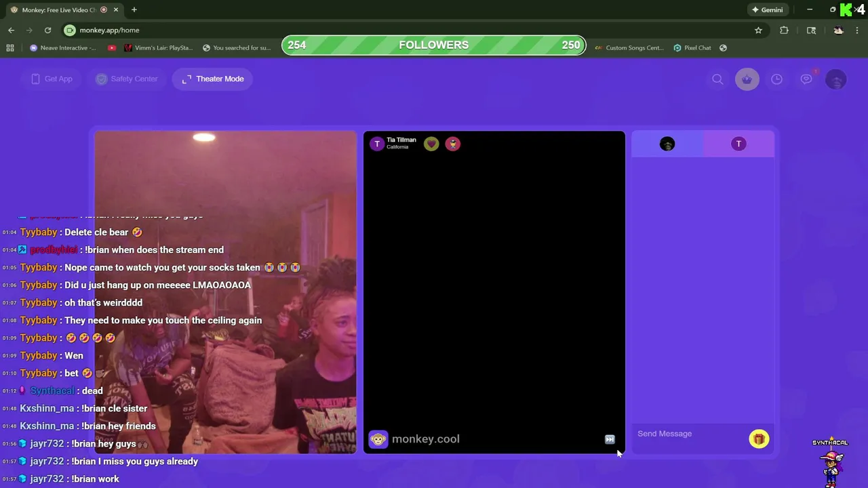Click chat message '!brian hey friends'
This screenshot has width=868, height=488.
coord(118,426)
